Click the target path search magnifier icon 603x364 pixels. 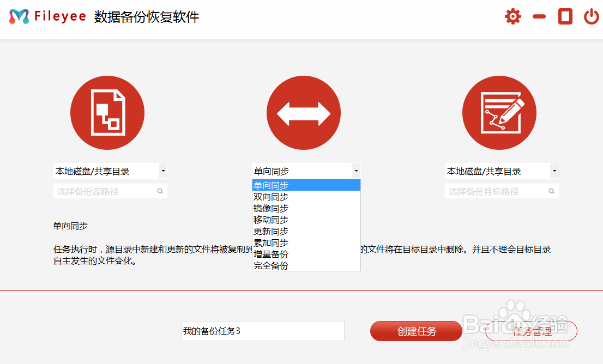click(x=551, y=191)
